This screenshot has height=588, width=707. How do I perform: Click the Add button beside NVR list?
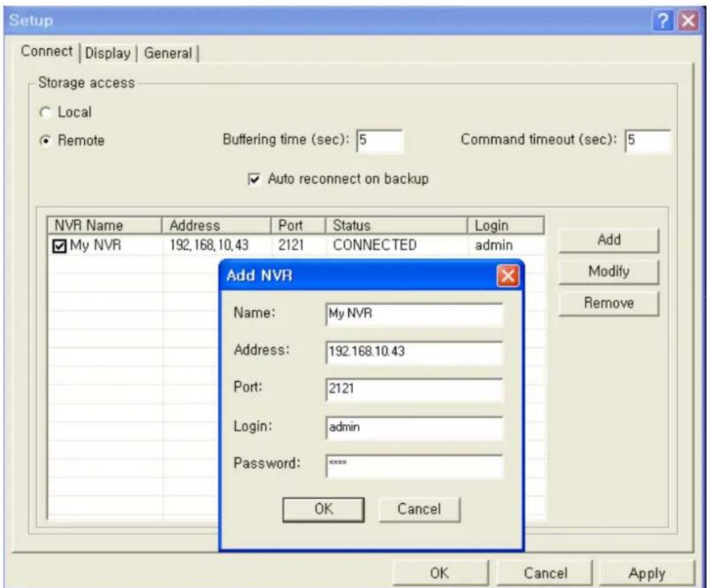coord(609,240)
